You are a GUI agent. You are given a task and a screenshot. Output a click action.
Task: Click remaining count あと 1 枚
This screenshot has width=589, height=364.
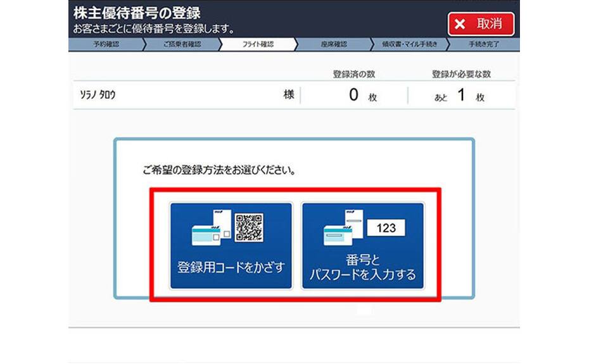click(x=459, y=96)
